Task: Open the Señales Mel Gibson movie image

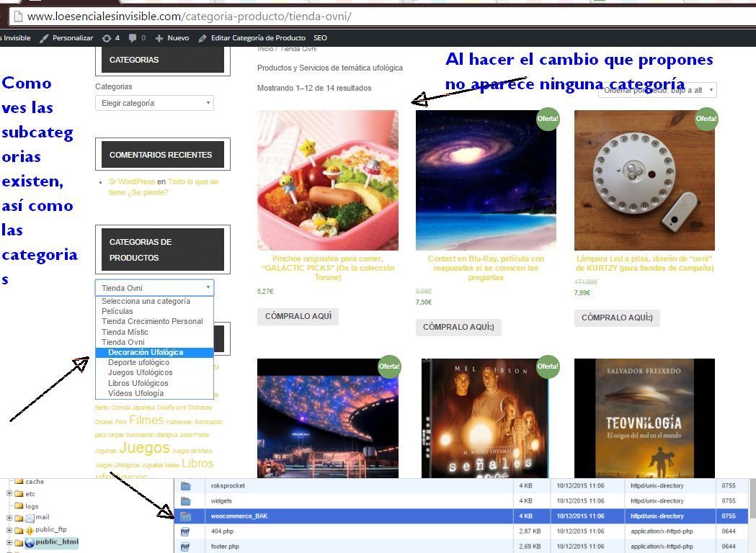Action: (x=486, y=418)
